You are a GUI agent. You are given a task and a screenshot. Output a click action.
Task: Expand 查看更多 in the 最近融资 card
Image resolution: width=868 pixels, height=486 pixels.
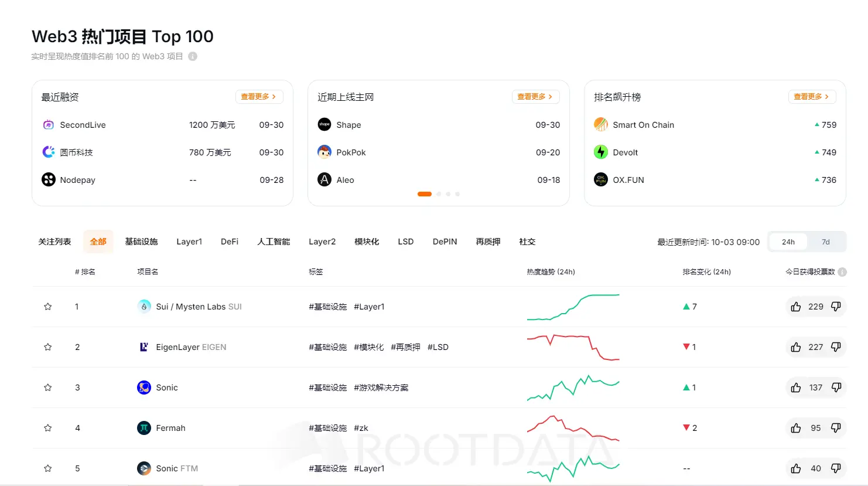tap(259, 97)
